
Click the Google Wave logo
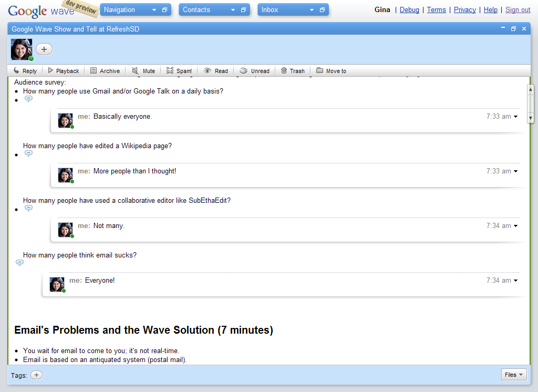(x=41, y=11)
